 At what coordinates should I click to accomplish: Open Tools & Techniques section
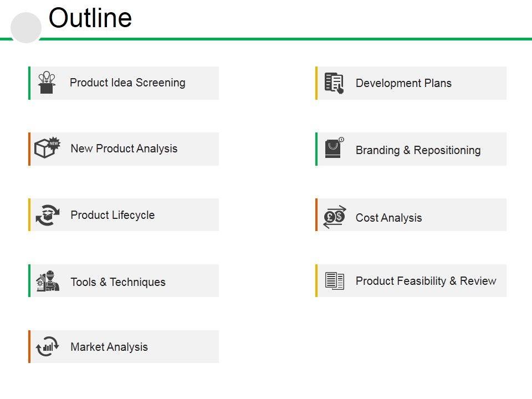pyautogui.click(x=118, y=282)
